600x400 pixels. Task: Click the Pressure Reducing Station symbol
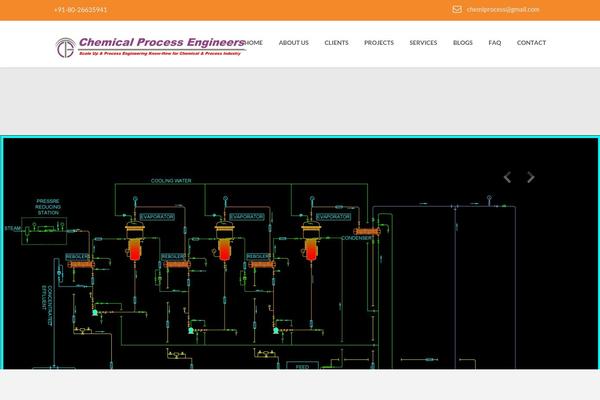pyautogui.click(x=45, y=228)
